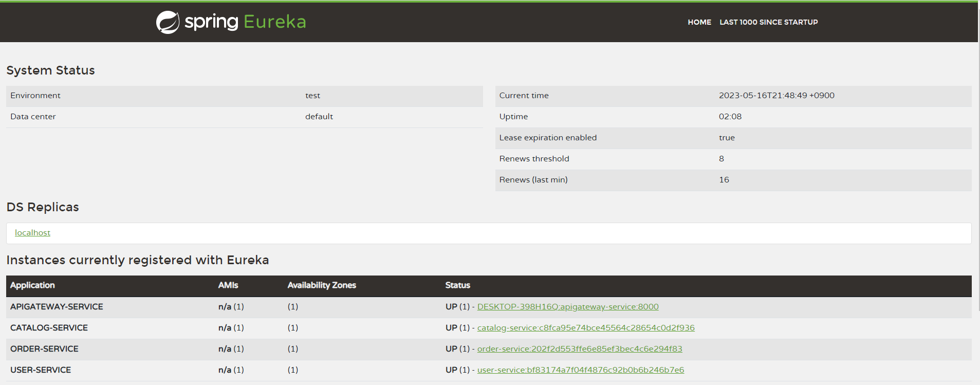This screenshot has width=980, height=385.
Task: Open the order-service instance link
Action: click(580, 349)
